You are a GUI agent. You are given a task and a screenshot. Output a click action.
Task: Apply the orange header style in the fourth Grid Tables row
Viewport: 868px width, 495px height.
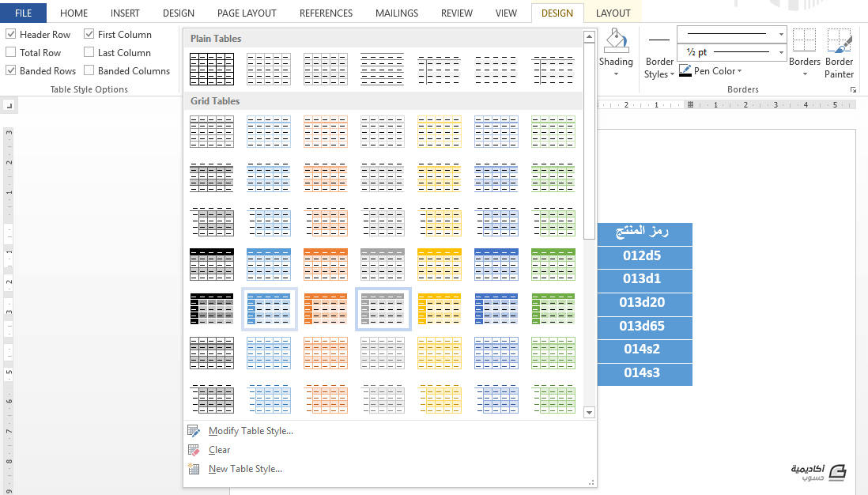(326, 265)
